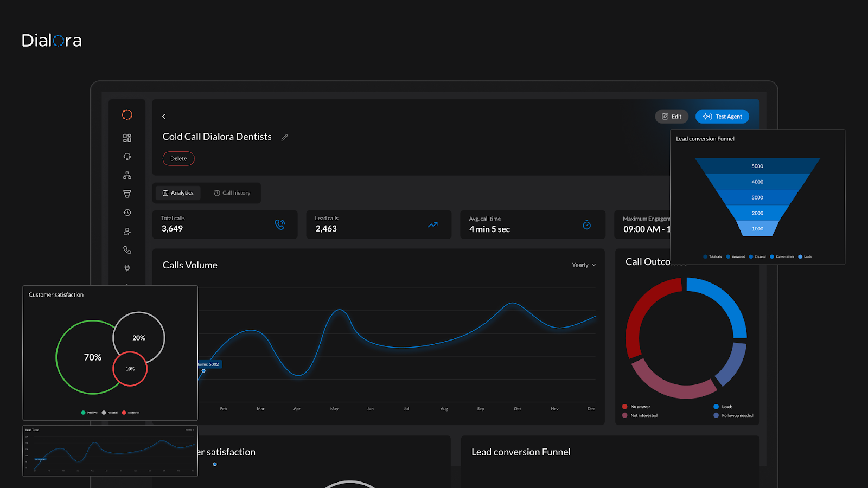Open the Call history tab

click(232, 192)
